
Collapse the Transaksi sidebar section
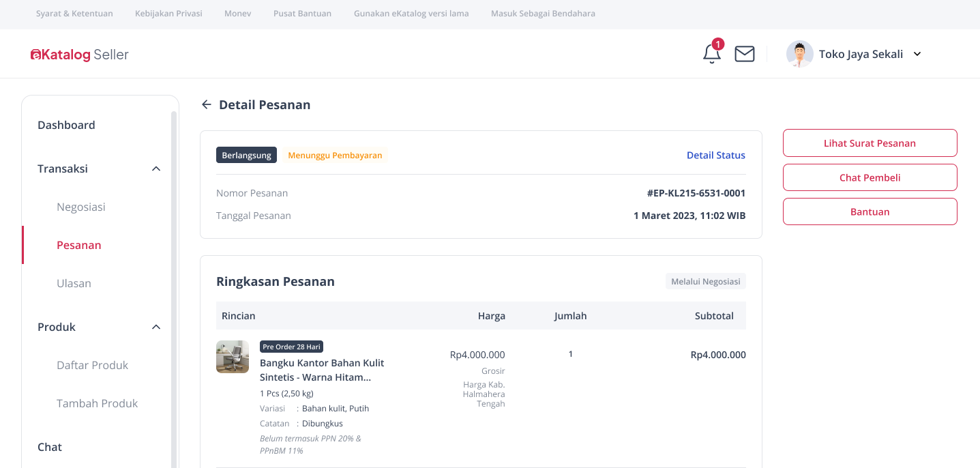pyautogui.click(x=156, y=169)
